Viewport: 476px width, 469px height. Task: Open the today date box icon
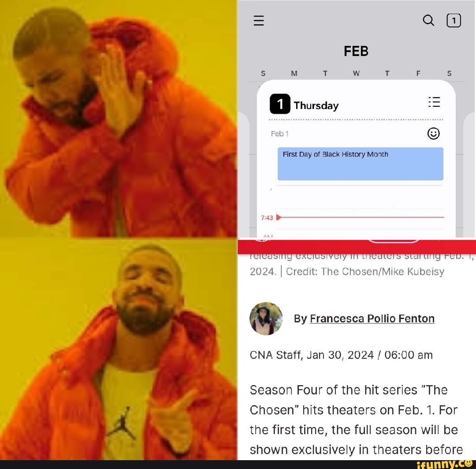(x=454, y=21)
